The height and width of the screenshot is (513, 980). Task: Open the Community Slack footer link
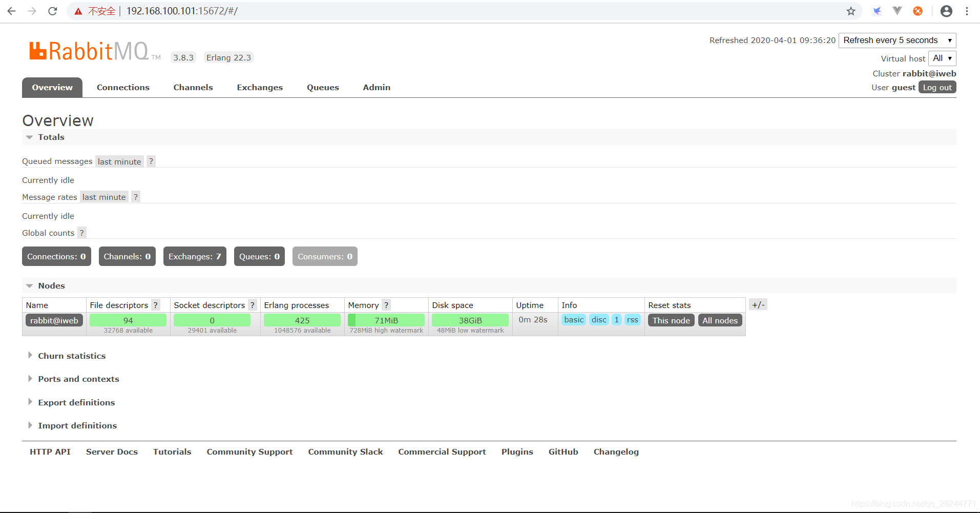click(x=345, y=452)
